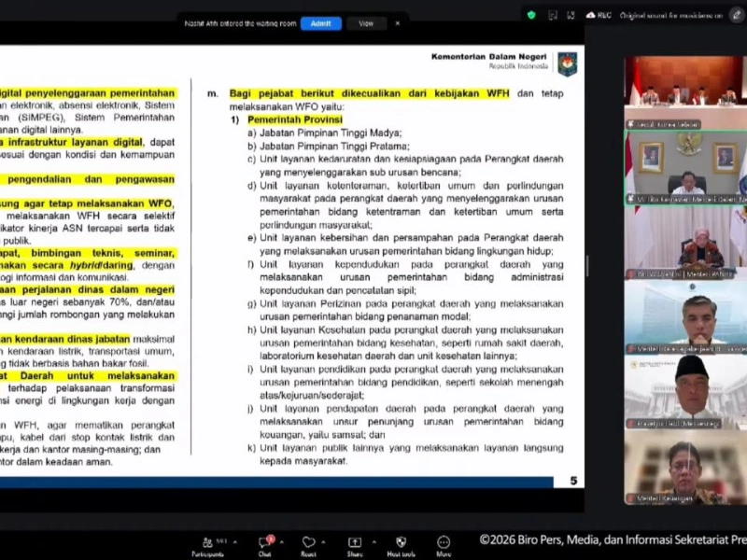The height and width of the screenshot is (560, 747).
Task: Expand the Chat options arrow
Action: pos(283,540)
